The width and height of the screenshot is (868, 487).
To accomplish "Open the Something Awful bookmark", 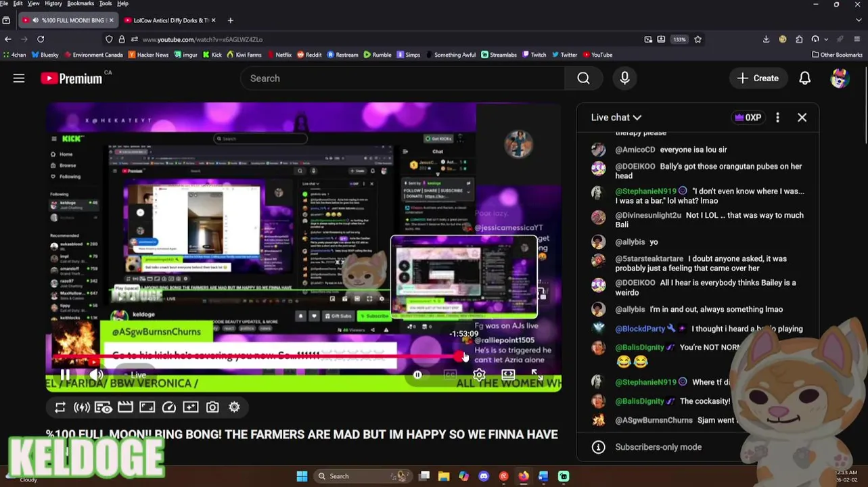I will click(x=450, y=55).
